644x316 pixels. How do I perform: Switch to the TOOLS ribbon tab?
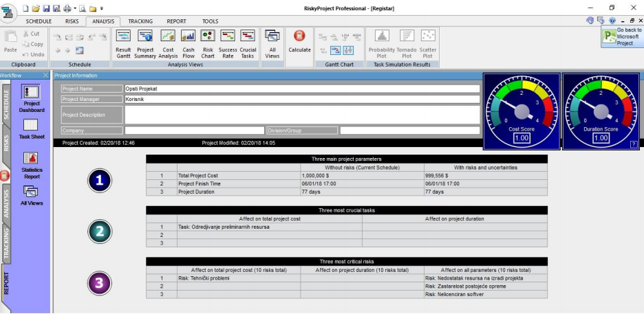(x=211, y=21)
